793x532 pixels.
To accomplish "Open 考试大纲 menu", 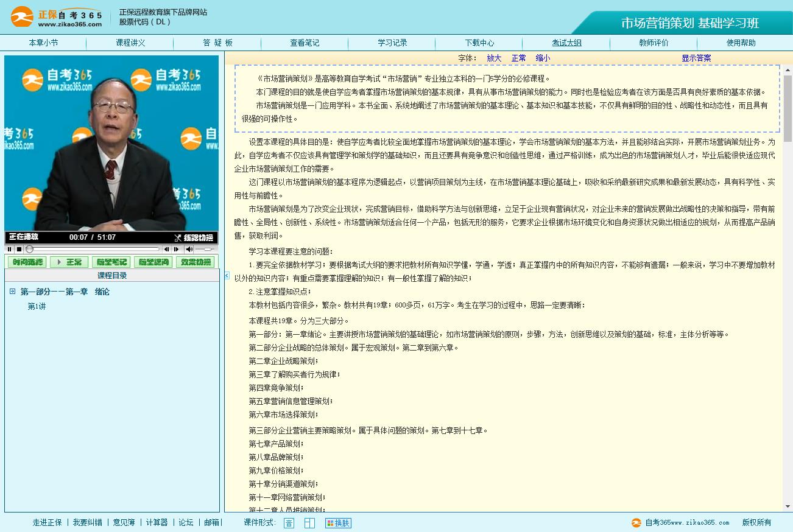I will click(566, 43).
